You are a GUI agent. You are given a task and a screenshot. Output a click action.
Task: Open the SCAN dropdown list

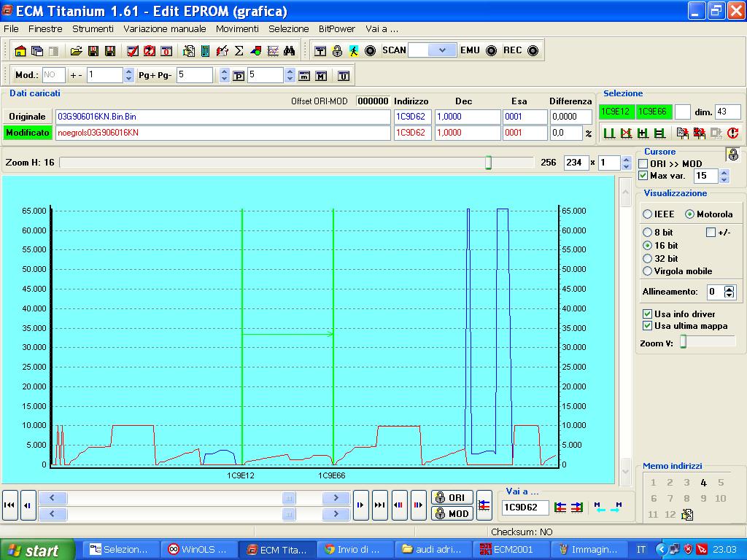point(442,50)
